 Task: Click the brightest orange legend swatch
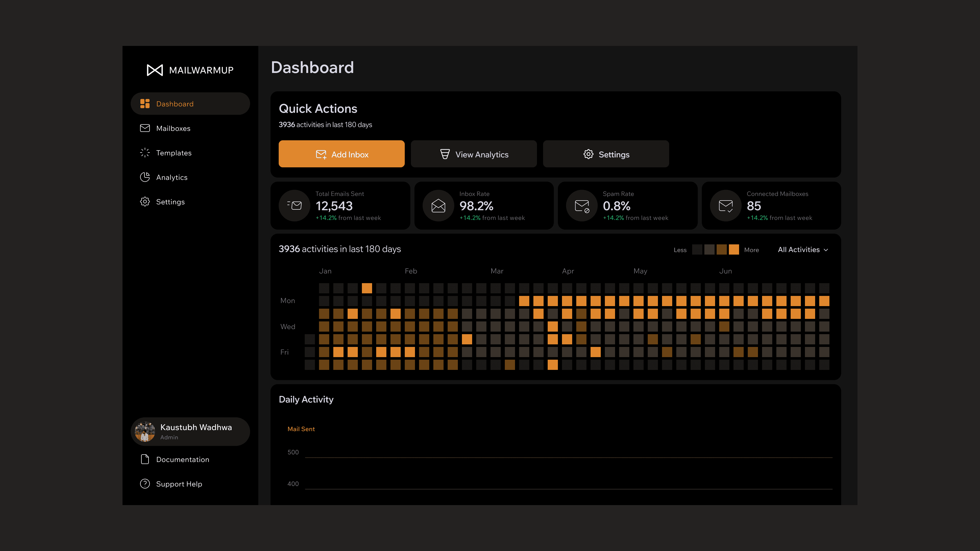(x=734, y=249)
